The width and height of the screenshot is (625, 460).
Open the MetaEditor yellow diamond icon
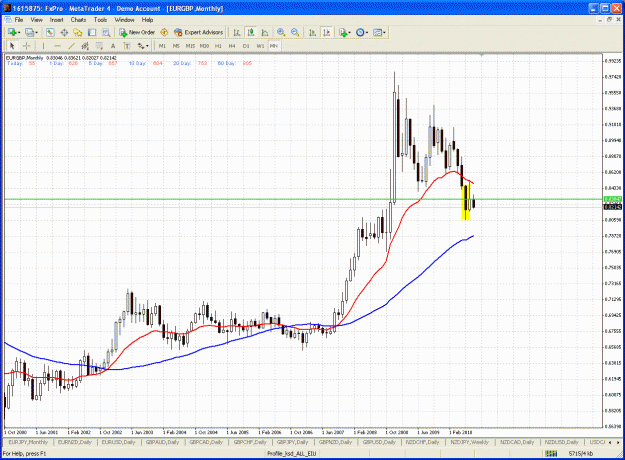point(164,32)
